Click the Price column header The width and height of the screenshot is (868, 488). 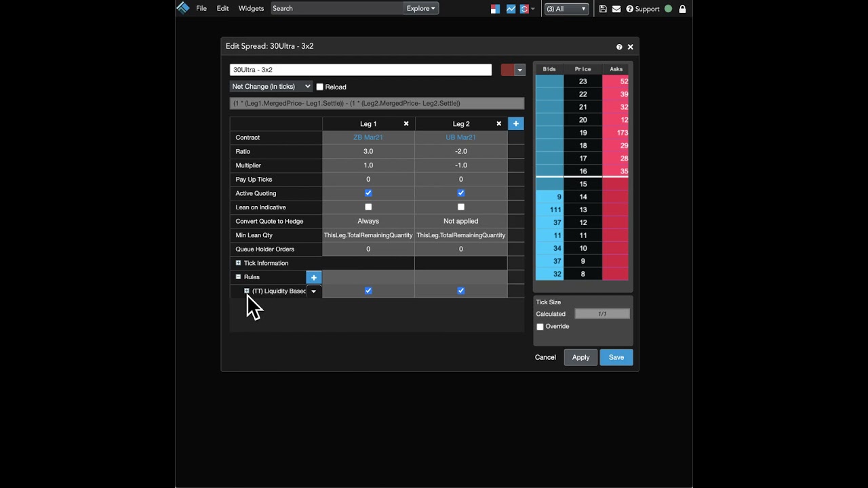coord(583,69)
